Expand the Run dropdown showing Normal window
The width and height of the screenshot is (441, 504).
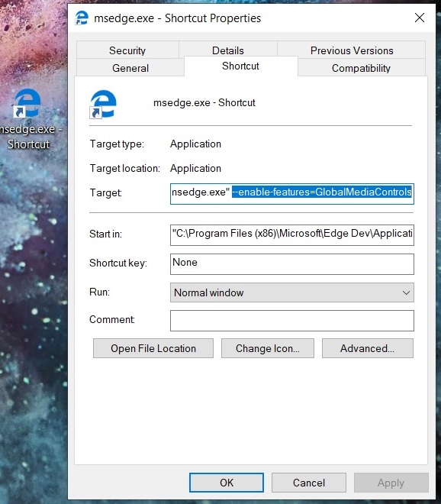[292, 292]
